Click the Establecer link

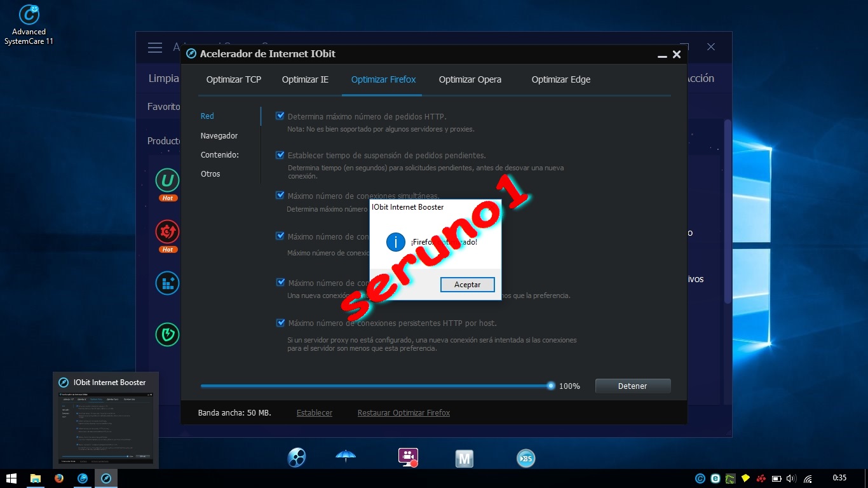click(x=315, y=413)
